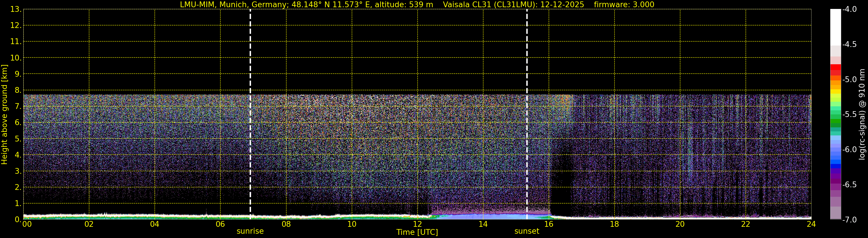This screenshot has width=868, height=238.
Task: Click the 'Time [UTC]' axis label
Action: (417, 232)
